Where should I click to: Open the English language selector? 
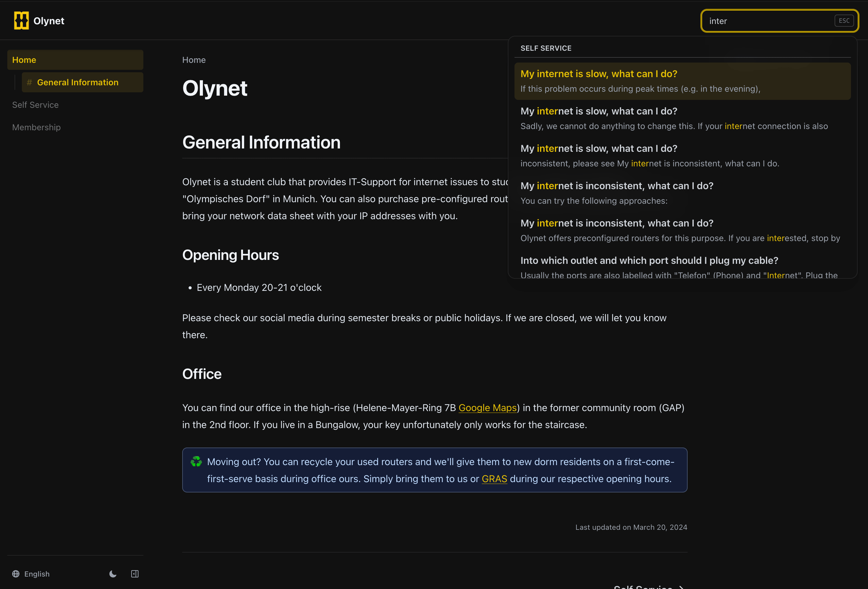point(31,574)
